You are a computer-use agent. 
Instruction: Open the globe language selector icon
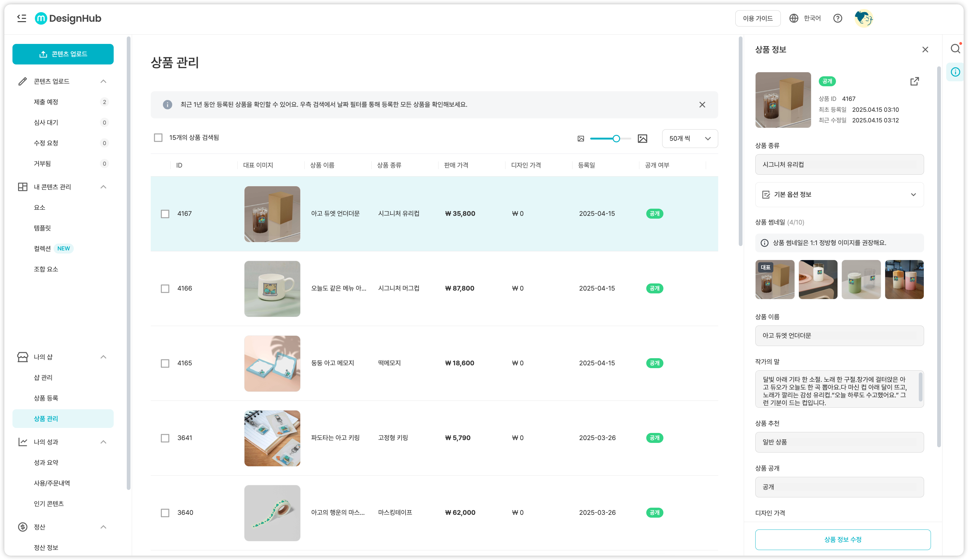[x=794, y=18]
